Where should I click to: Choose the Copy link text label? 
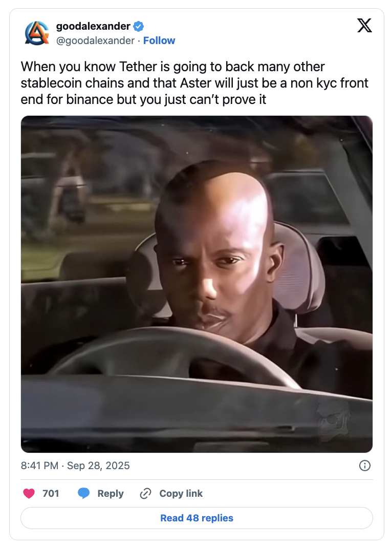(181, 493)
